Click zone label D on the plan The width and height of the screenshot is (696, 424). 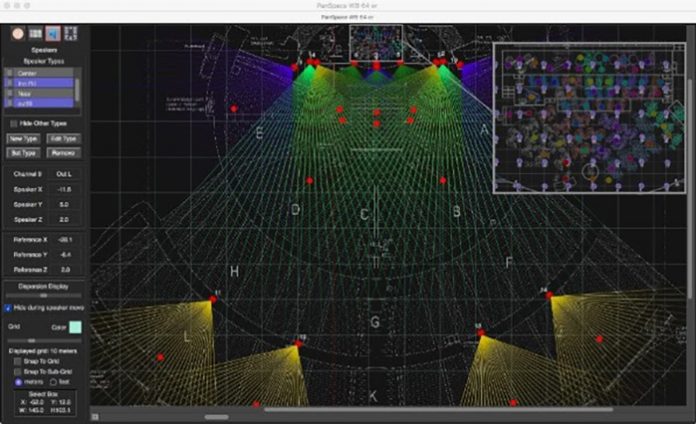[x=295, y=209]
